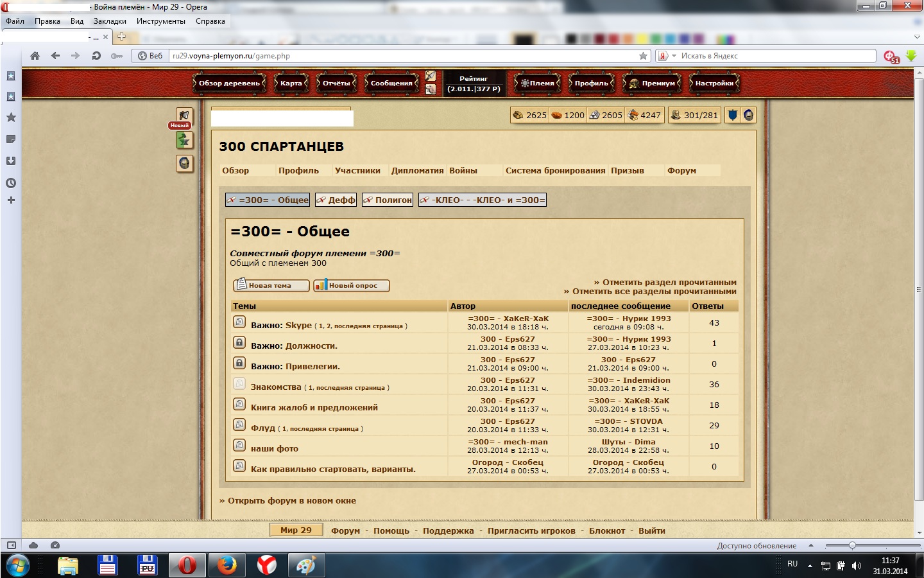Switch to the tribe Участники tab
The width and height of the screenshot is (924, 578).
click(x=357, y=170)
